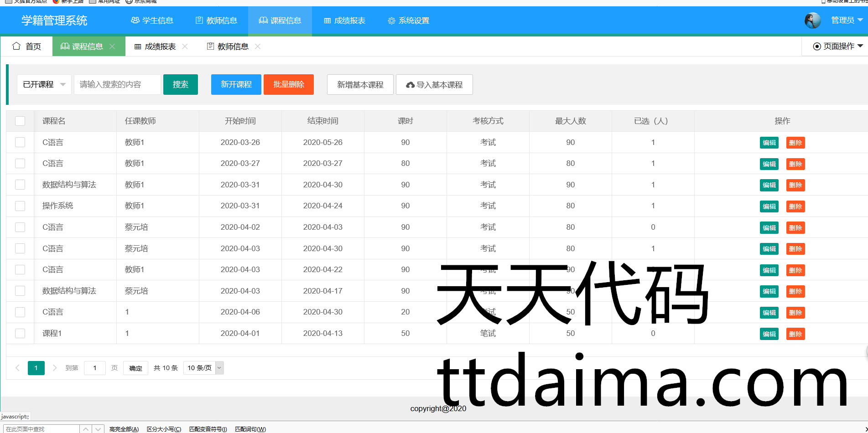Click the previous page arrow in pagination
The image size is (868, 433).
coord(17,368)
